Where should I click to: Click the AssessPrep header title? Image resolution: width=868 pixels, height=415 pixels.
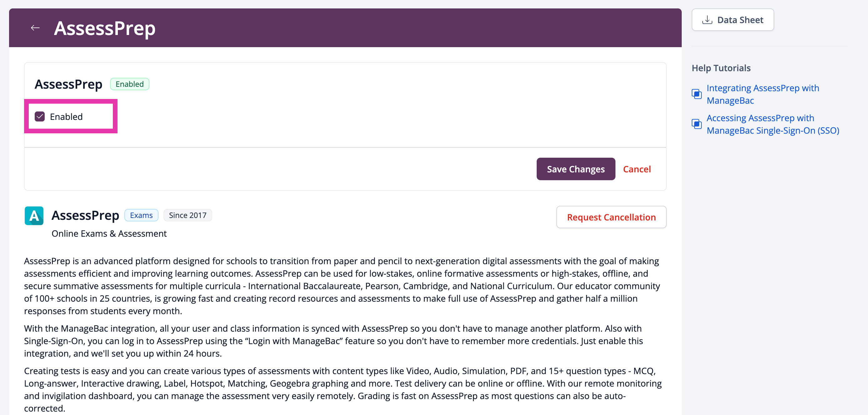click(x=104, y=28)
